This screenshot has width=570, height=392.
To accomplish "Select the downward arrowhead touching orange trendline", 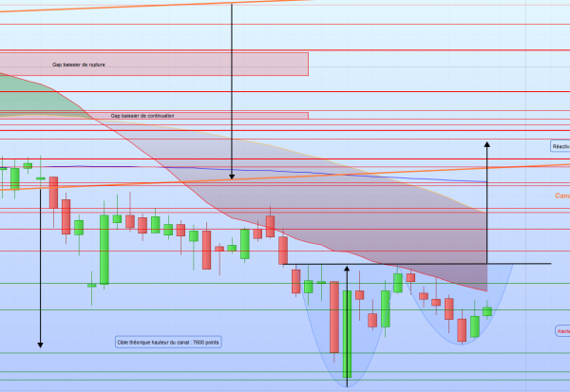I will [231, 176].
